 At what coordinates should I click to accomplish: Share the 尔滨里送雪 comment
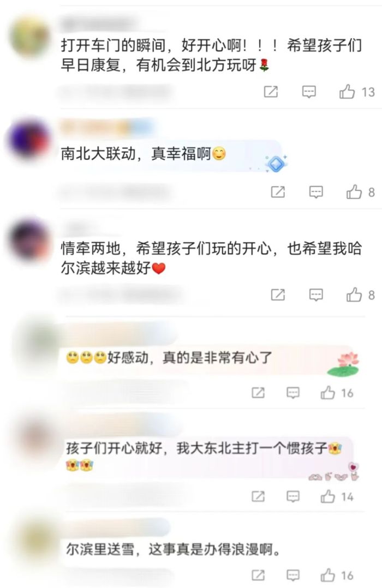258,575
